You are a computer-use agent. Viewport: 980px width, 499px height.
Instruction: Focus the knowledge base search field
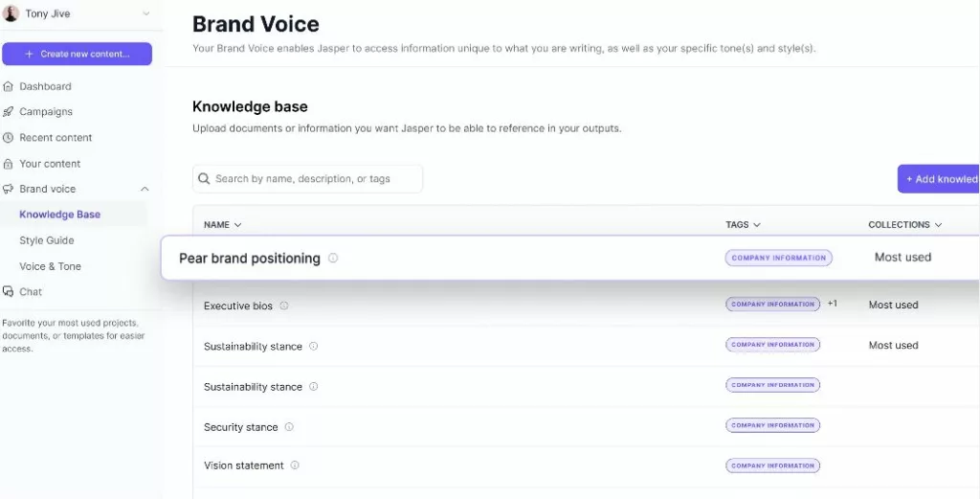tap(307, 179)
